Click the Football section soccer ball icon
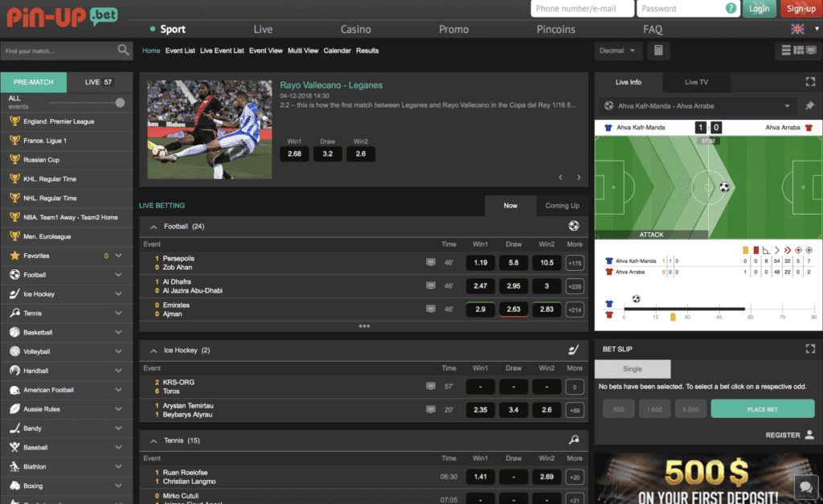This screenshot has height=504, width=823. (x=574, y=226)
